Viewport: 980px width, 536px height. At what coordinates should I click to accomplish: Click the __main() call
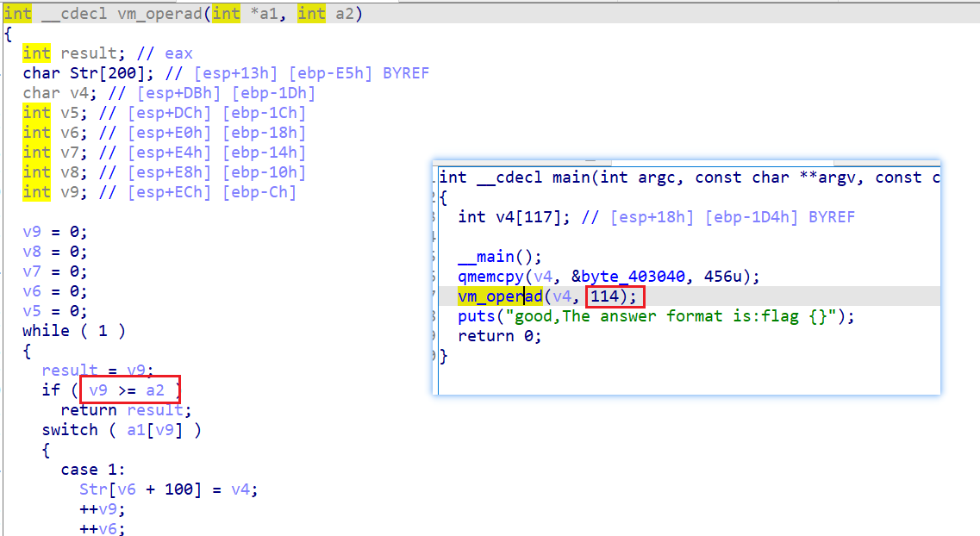499,257
